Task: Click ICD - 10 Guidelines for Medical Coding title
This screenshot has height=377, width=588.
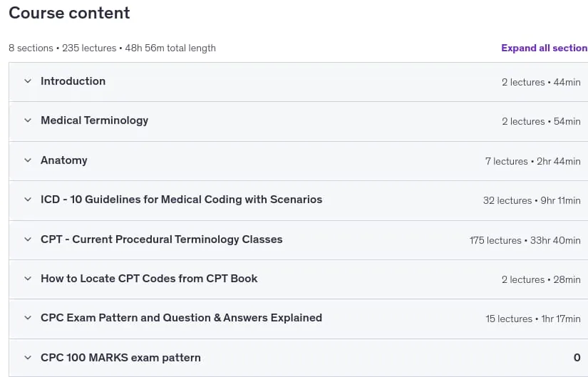Action: point(182,200)
